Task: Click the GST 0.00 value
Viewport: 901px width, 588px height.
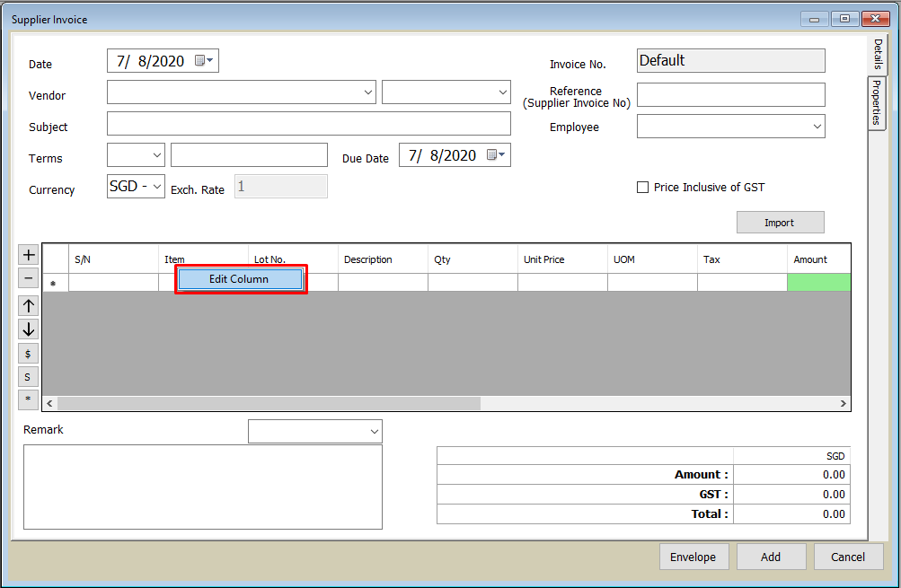Action: pos(834,495)
